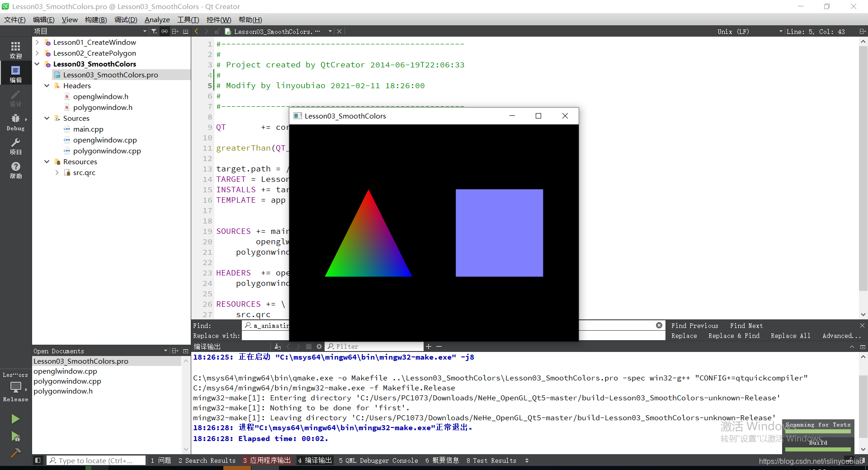Screen dimensions: 868x470
Task: Open the 构建(B) menu
Action: pos(95,19)
